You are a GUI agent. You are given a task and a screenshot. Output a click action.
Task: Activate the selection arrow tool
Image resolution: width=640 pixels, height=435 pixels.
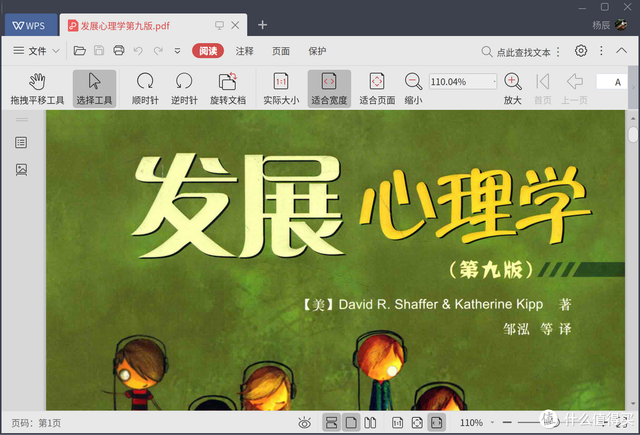(94, 89)
